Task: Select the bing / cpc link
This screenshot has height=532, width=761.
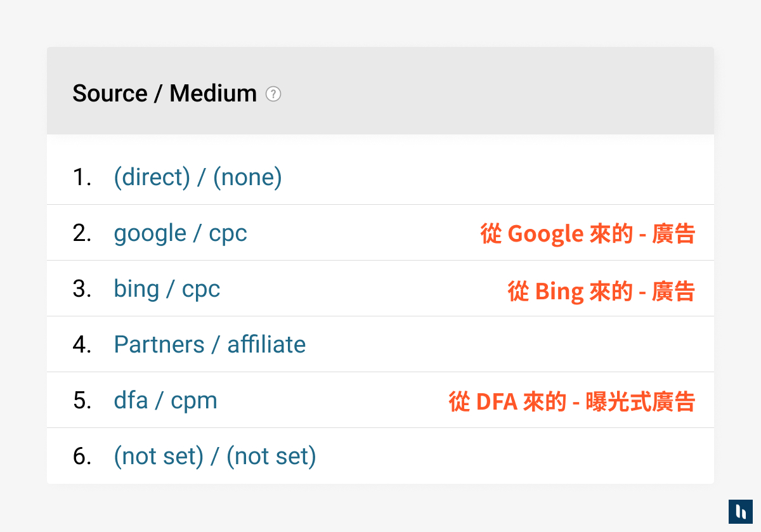Action: pos(167,289)
